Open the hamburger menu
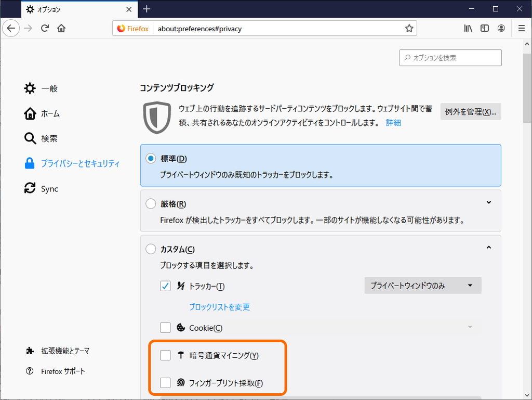 pos(521,28)
